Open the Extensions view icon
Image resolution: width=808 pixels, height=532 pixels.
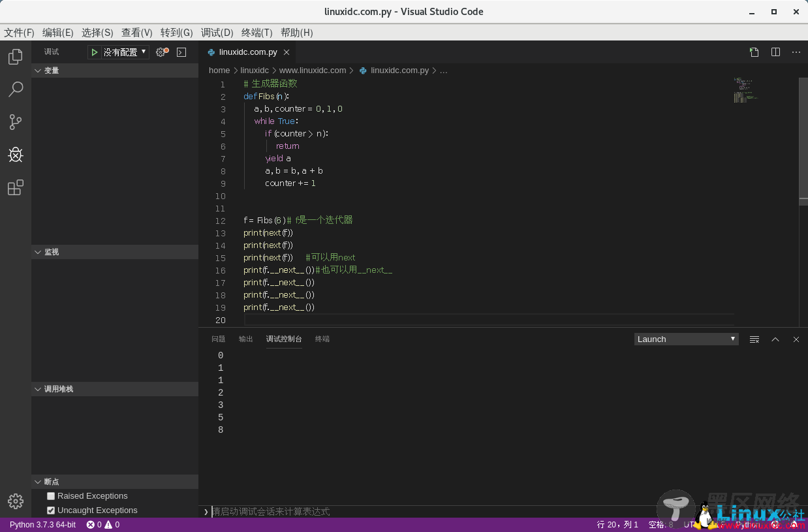point(16,188)
